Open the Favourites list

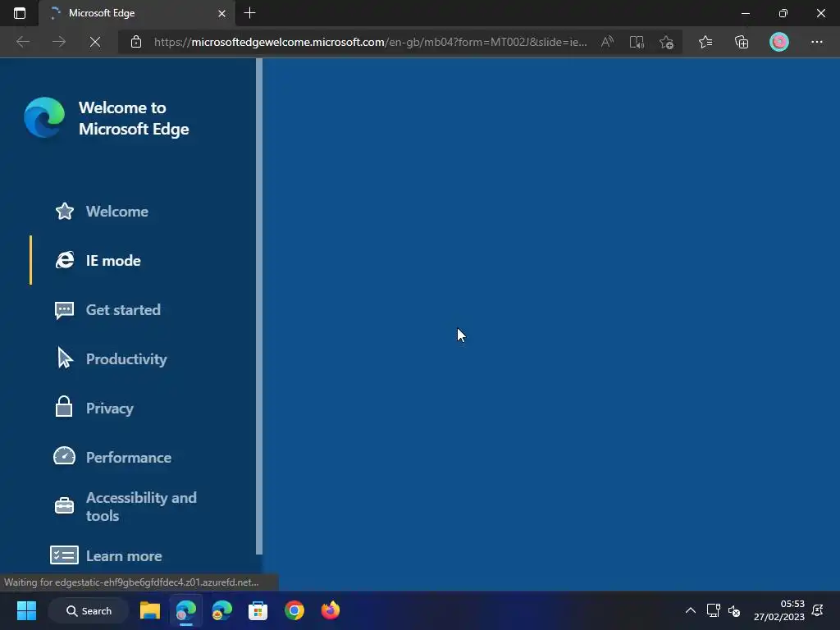pos(705,42)
